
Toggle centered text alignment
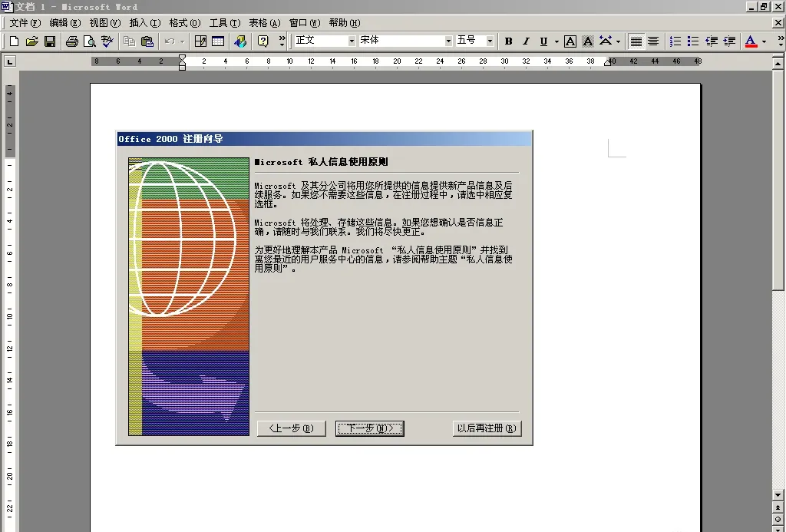click(x=653, y=41)
